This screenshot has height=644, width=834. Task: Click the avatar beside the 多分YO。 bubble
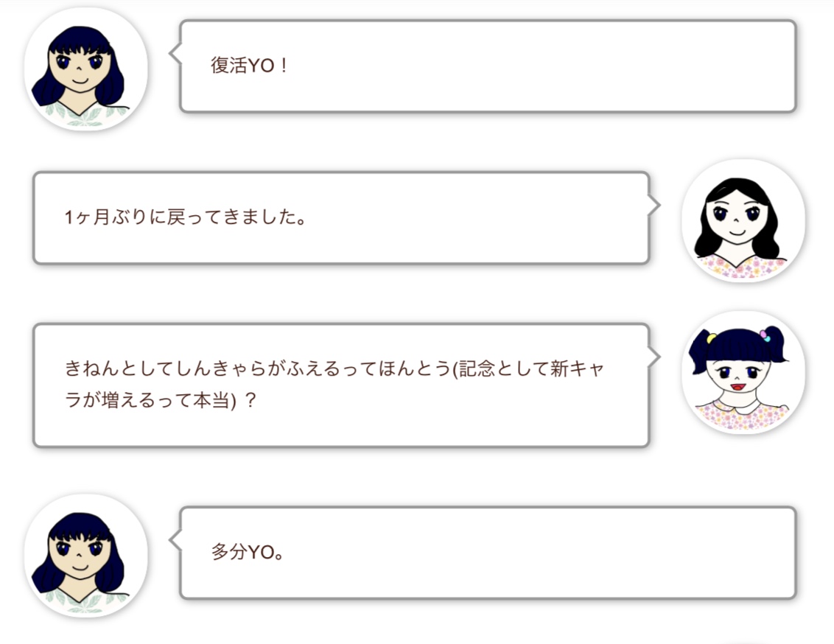[x=85, y=556]
